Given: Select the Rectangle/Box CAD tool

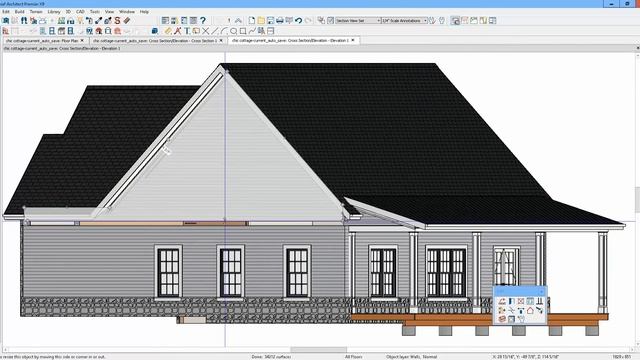Looking at the screenshot, I should pos(243,31).
